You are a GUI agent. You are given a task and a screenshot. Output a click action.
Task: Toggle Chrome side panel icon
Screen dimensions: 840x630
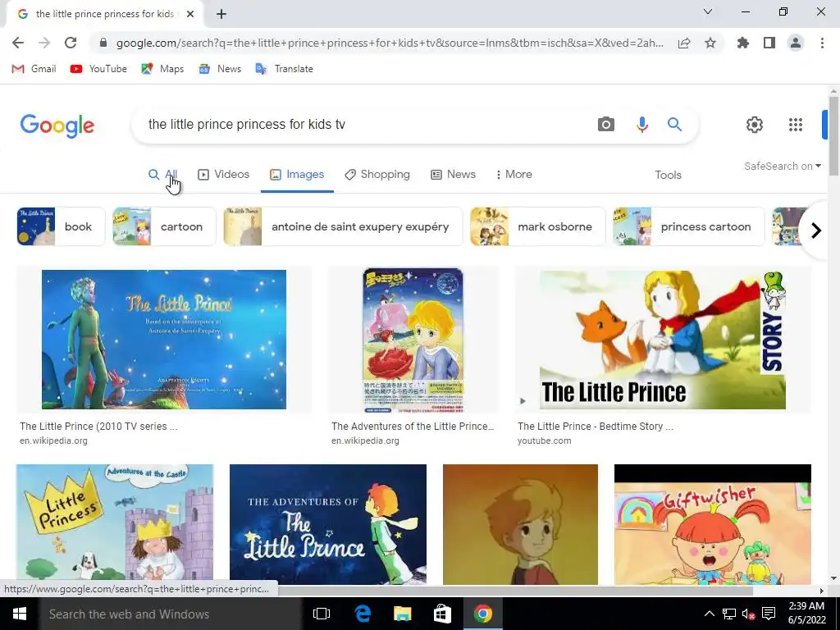coord(769,43)
